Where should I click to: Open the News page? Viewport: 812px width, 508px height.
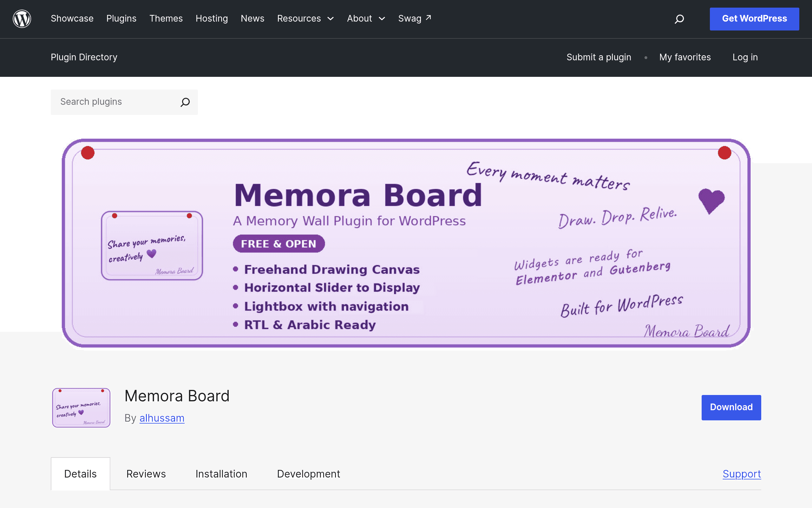(x=253, y=18)
